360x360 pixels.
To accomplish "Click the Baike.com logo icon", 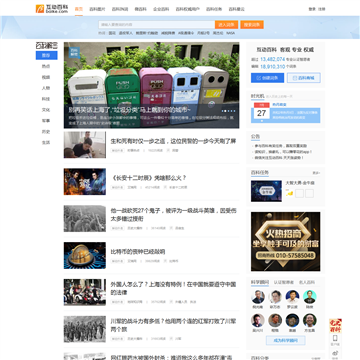I will click(40, 9).
